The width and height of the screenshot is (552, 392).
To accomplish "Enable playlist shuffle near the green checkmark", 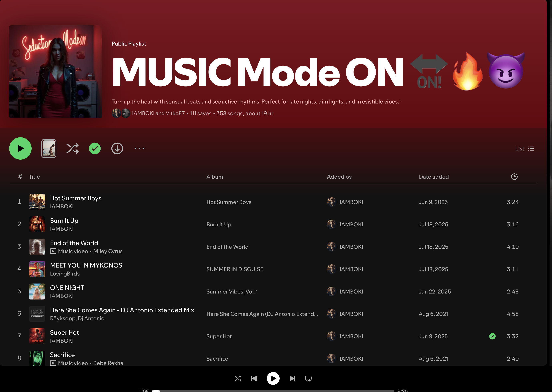I will (72, 148).
